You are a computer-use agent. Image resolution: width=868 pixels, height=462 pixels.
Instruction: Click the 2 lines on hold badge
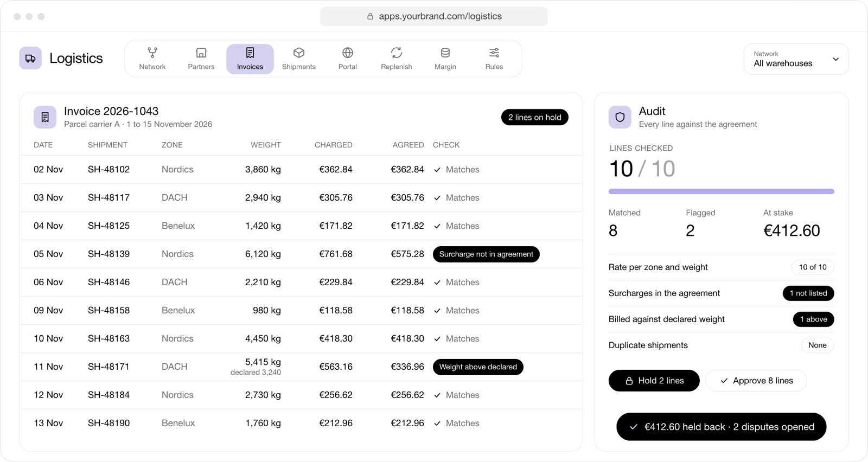point(535,117)
